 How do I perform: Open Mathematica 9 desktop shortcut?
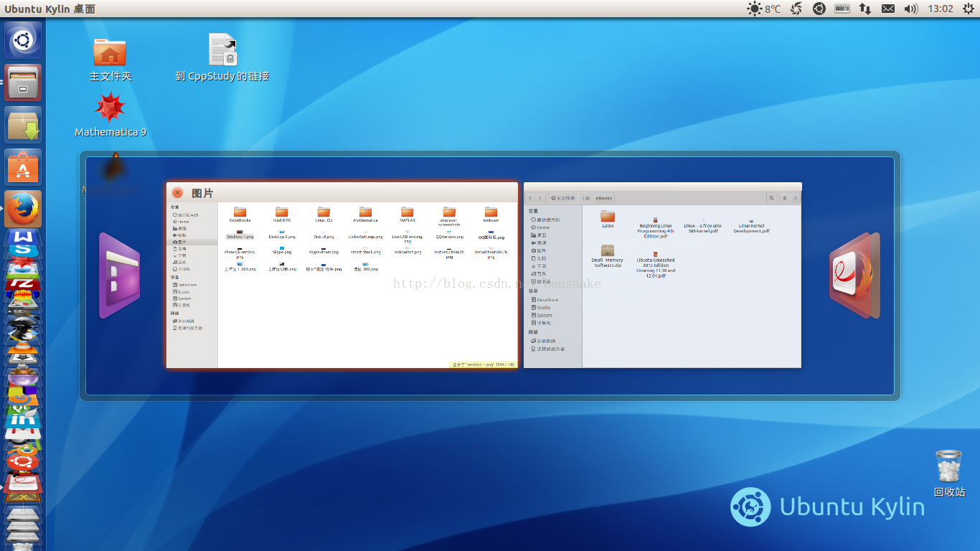click(110, 108)
